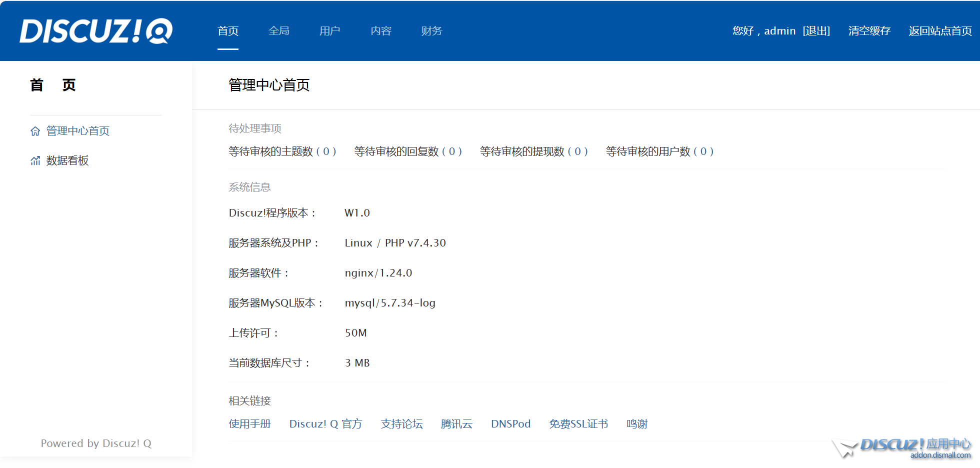This screenshot has width=980, height=468.
Task: Open the 使用手册 link
Action: pos(250,424)
